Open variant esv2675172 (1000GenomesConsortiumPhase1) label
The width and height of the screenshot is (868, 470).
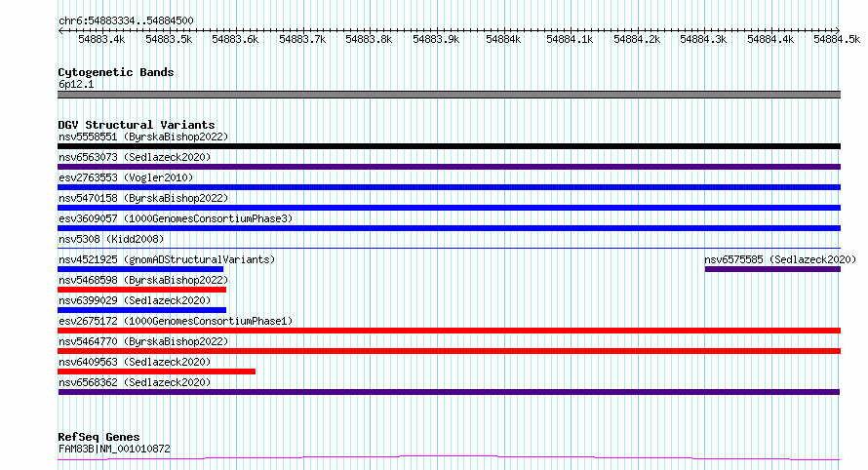pyautogui.click(x=176, y=321)
